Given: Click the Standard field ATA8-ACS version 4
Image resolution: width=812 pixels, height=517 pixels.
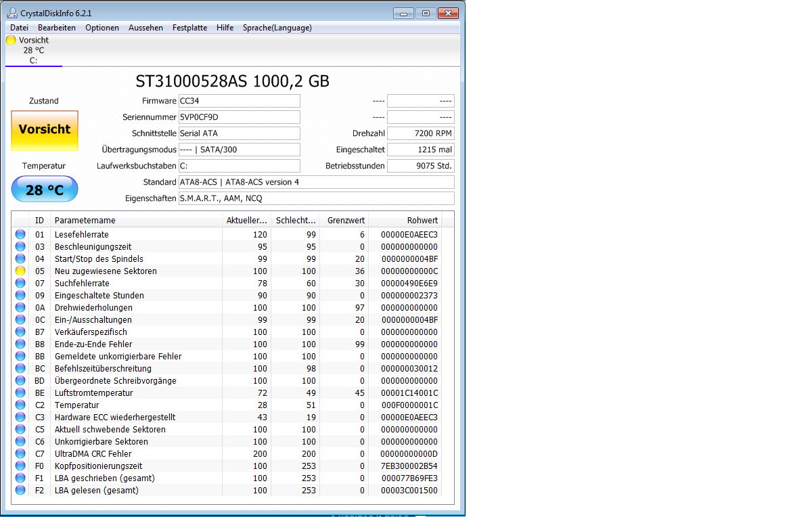Looking at the screenshot, I should tap(316, 182).
